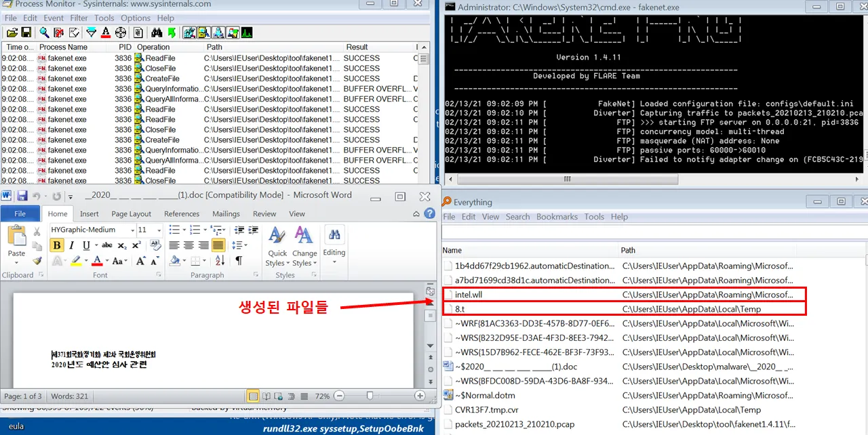Screen dimensions: 868x435
Task: Sort events by the Operation column header
Action: pyautogui.click(x=153, y=47)
